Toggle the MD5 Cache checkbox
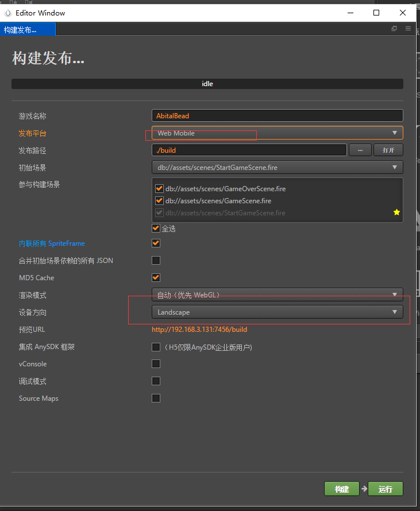 point(156,278)
